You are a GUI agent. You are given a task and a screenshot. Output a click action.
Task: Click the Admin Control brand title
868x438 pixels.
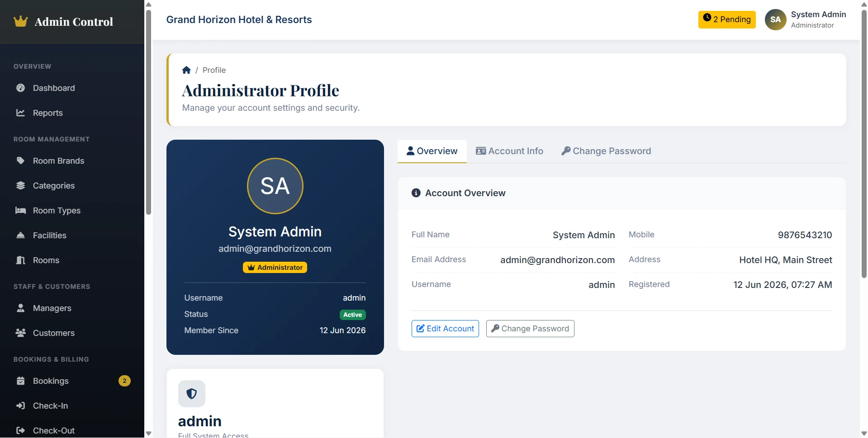tap(74, 22)
